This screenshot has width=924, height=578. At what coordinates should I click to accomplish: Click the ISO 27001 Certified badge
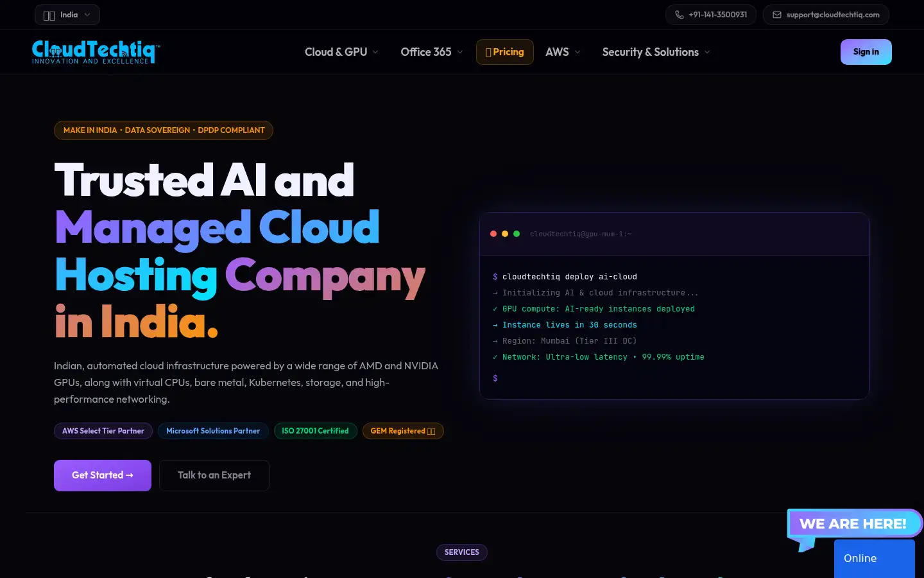315,431
